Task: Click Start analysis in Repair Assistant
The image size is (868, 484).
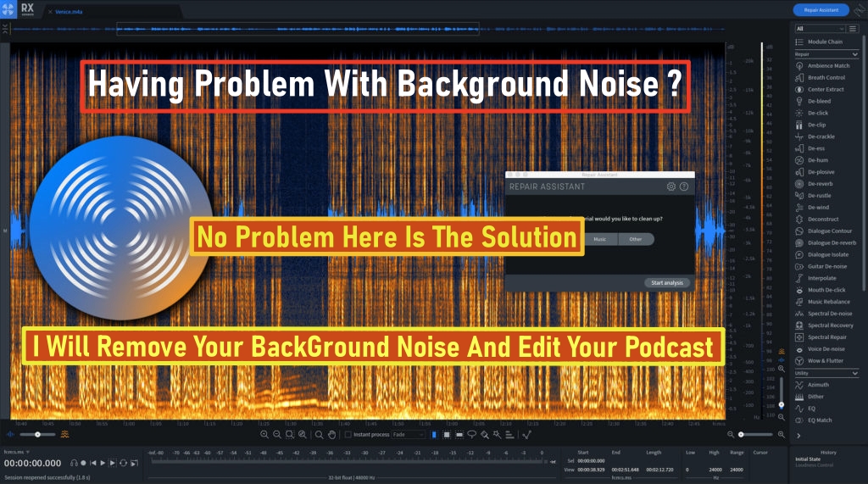Action: click(667, 282)
